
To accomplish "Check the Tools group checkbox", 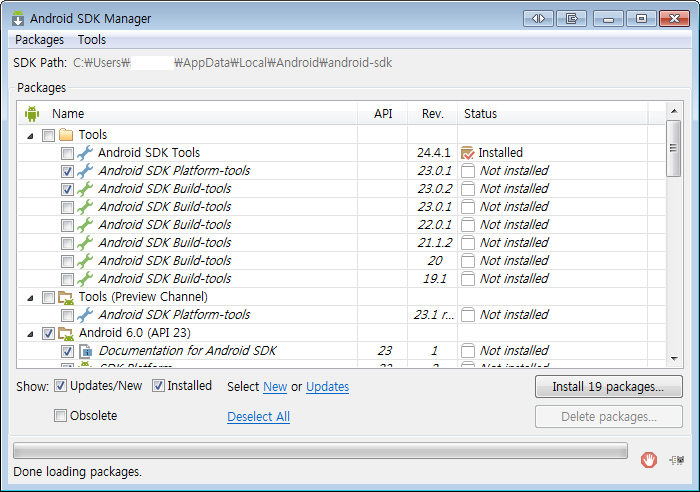I will [x=48, y=135].
